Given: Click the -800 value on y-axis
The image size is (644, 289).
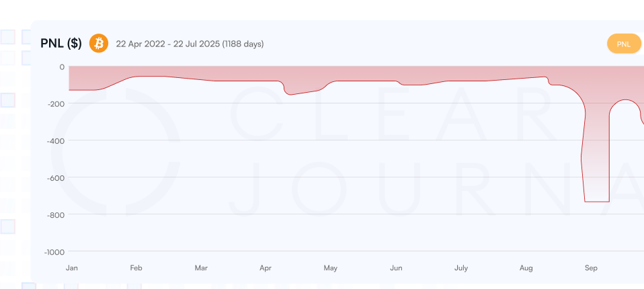Looking at the screenshot, I should [55, 215].
